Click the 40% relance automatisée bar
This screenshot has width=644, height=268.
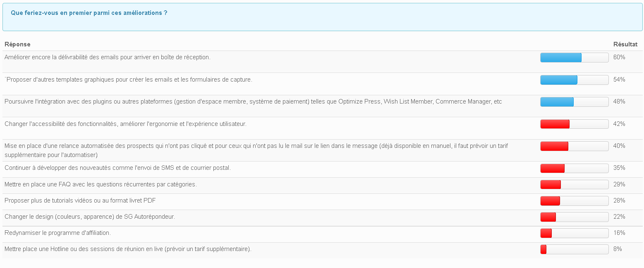575,146
